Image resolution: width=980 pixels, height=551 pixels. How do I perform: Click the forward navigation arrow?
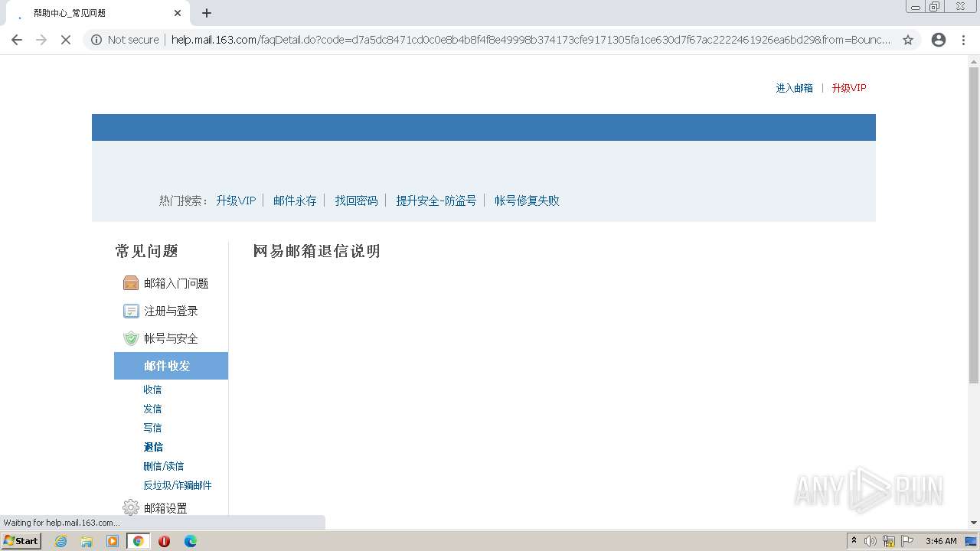41,40
